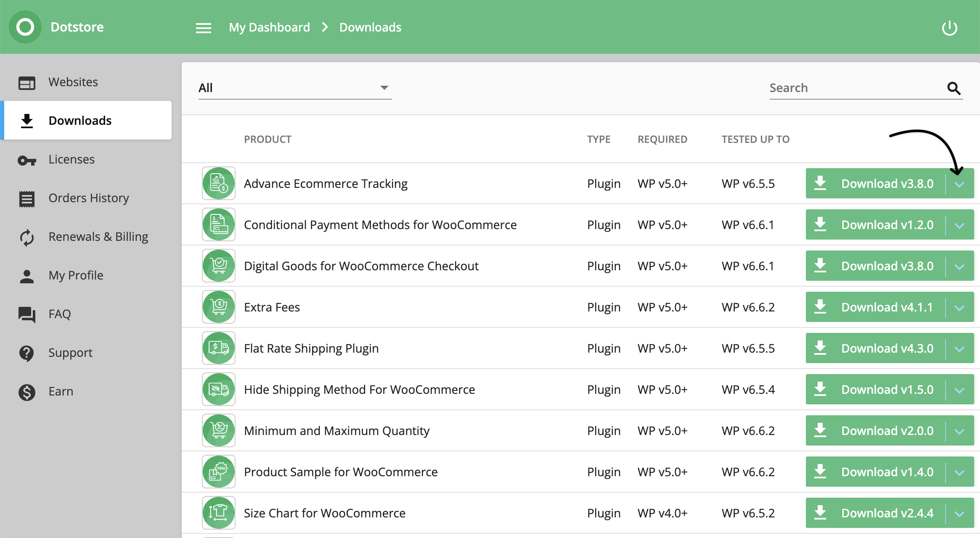Open My Profile in sidebar

point(86,275)
